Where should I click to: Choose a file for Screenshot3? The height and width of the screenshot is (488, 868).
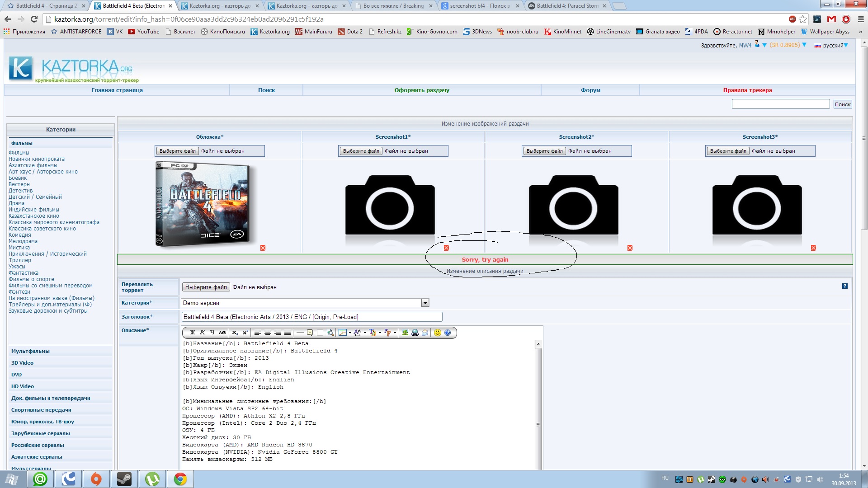point(728,151)
